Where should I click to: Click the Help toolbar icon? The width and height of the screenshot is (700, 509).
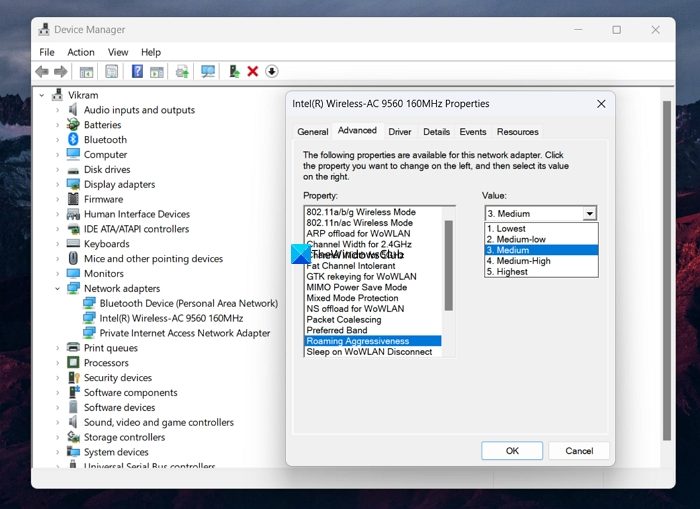(x=137, y=72)
